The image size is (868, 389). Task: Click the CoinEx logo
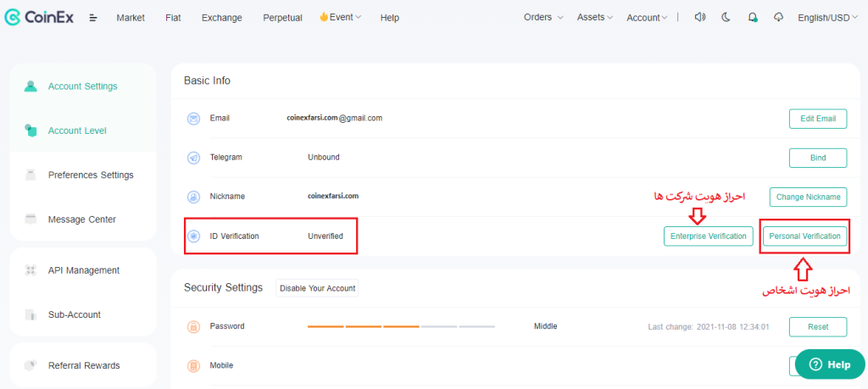tap(39, 17)
